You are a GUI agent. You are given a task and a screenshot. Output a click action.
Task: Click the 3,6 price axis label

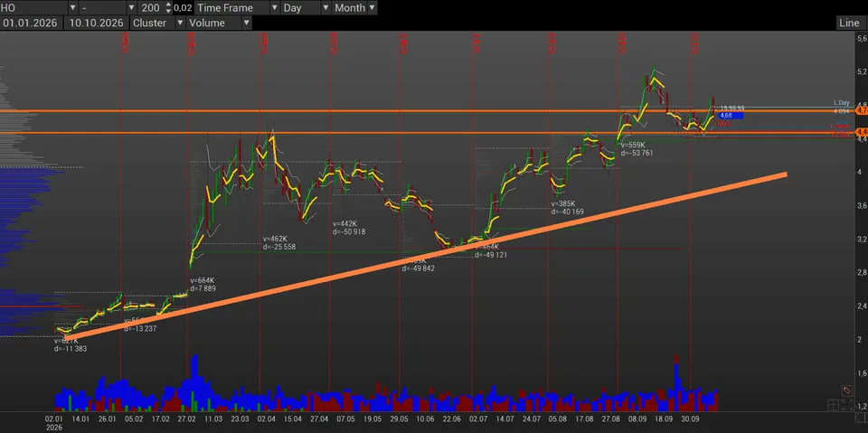[x=862, y=206]
